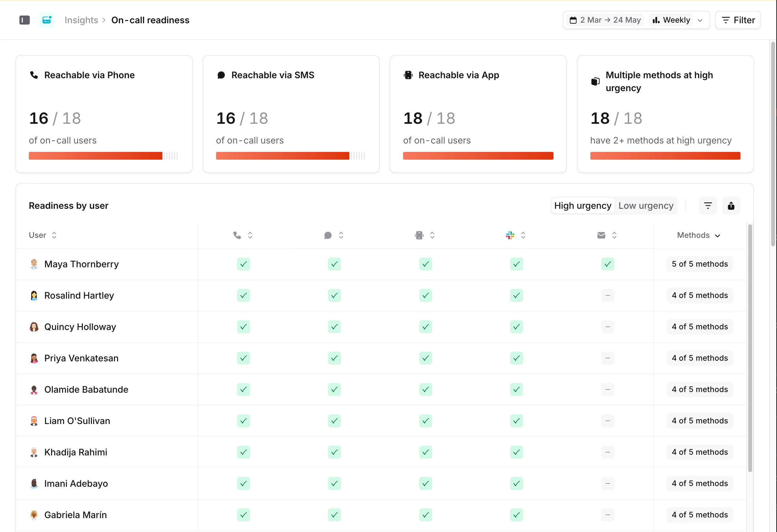Sort by the phone column header
Image resolution: width=777 pixels, height=532 pixels.
point(243,235)
